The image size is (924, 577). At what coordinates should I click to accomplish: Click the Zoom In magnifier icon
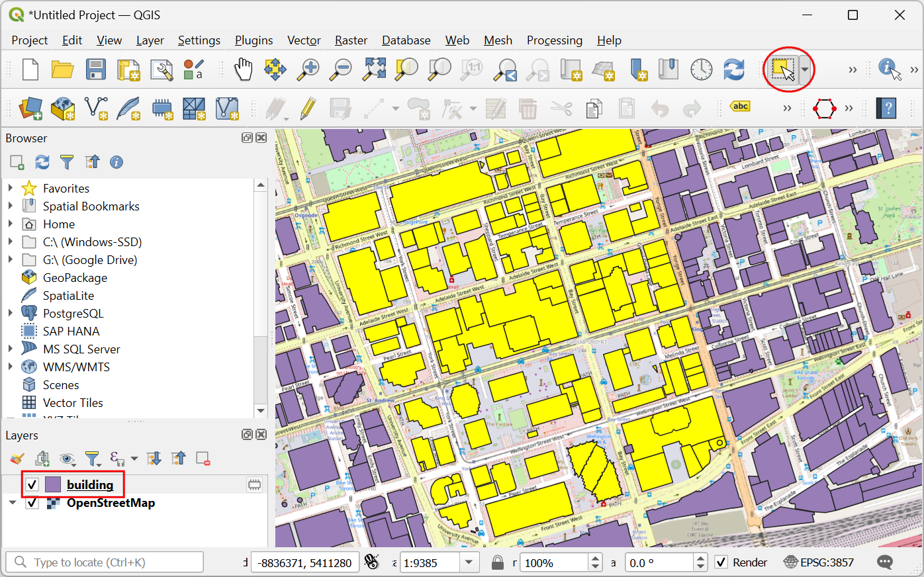pyautogui.click(x=308, y=69)
